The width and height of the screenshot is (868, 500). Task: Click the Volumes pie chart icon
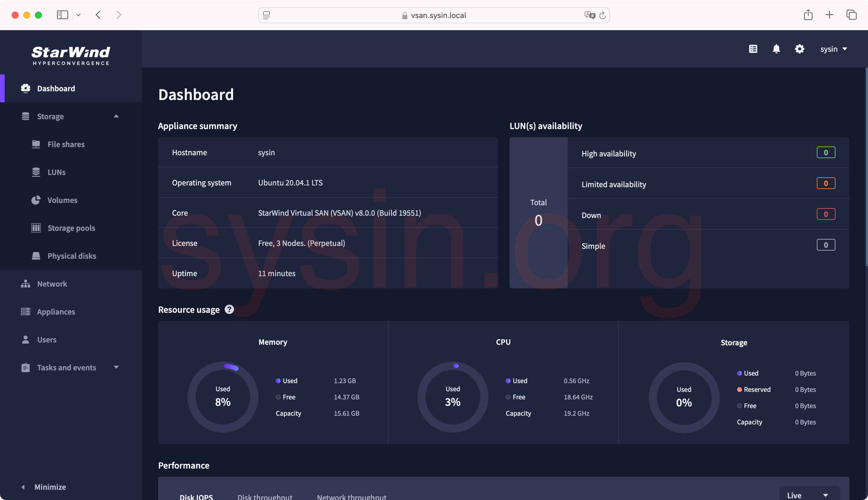[x=36, y=200]
